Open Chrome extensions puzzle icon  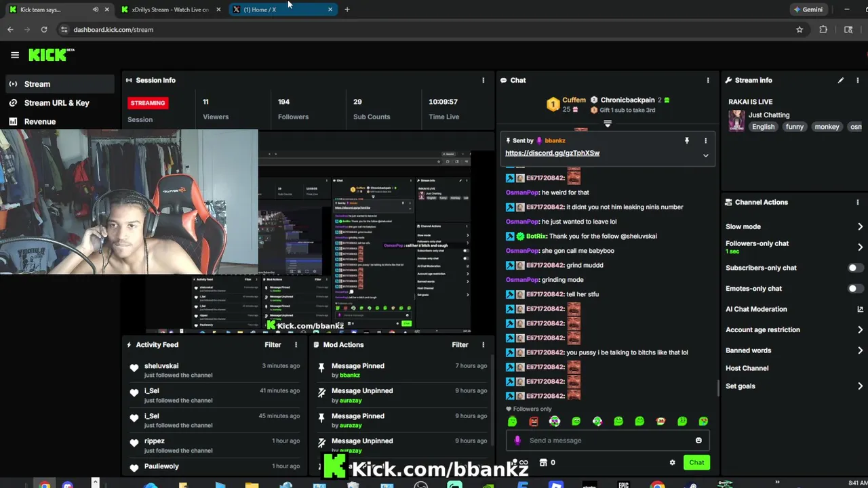(823, 29)
